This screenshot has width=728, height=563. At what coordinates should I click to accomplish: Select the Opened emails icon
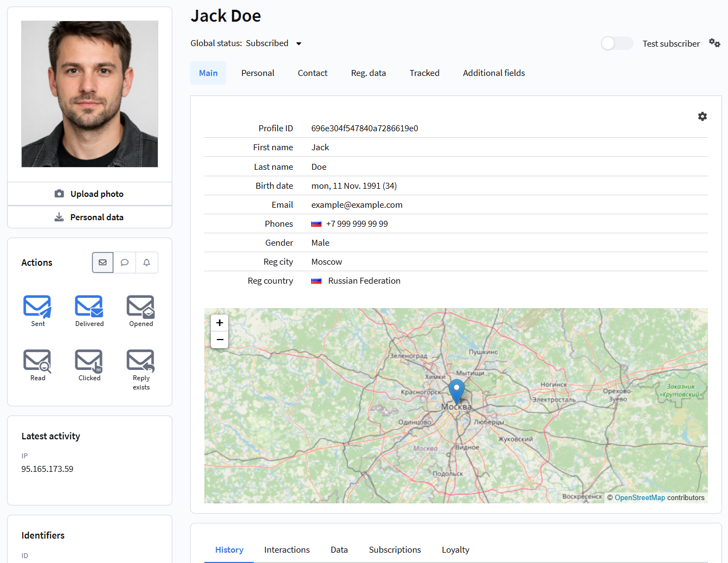140,306
